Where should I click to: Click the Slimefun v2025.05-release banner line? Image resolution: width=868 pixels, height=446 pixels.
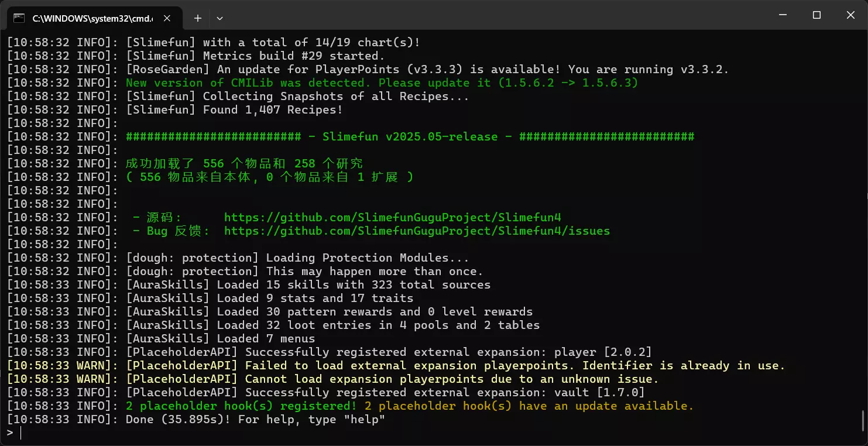coord(410,136)
